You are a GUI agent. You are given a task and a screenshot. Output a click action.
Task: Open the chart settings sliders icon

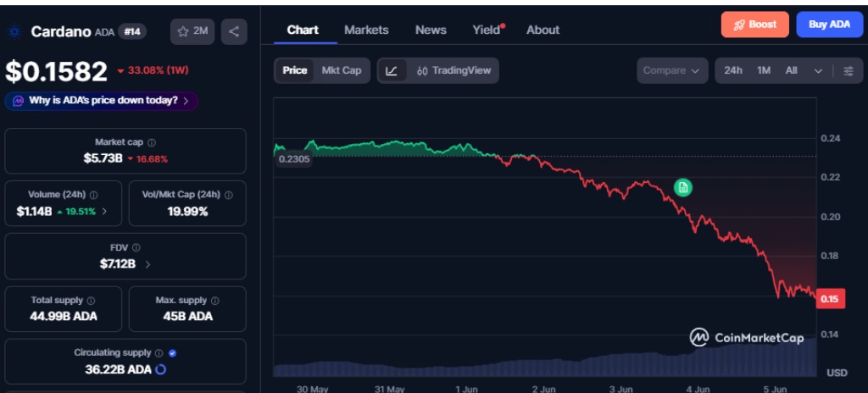(848, 71)
